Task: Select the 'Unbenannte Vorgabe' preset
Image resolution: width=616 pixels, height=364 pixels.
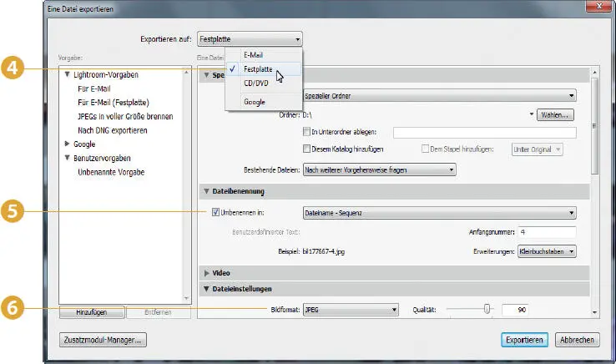Action: tap(111, 172)
